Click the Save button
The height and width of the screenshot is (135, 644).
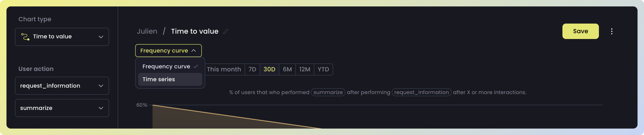click(580, 31)
